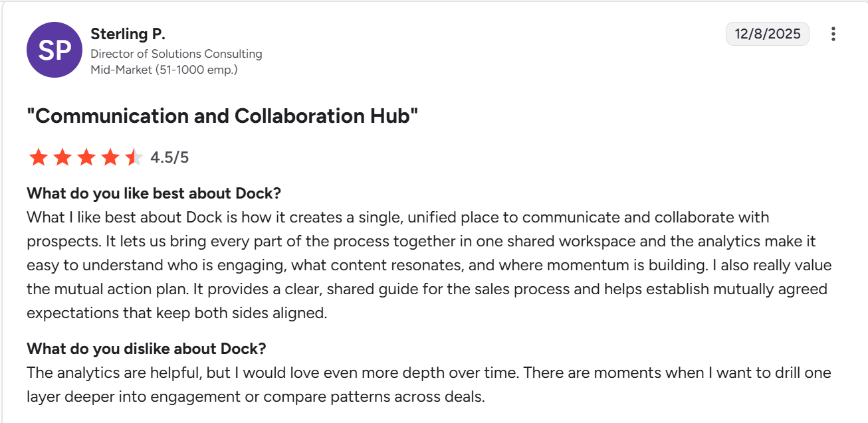The width and height of the screenshot is (868, 423).
Task: Click the 12/8/2025 date badge
Action: click(x=767, y=34)
